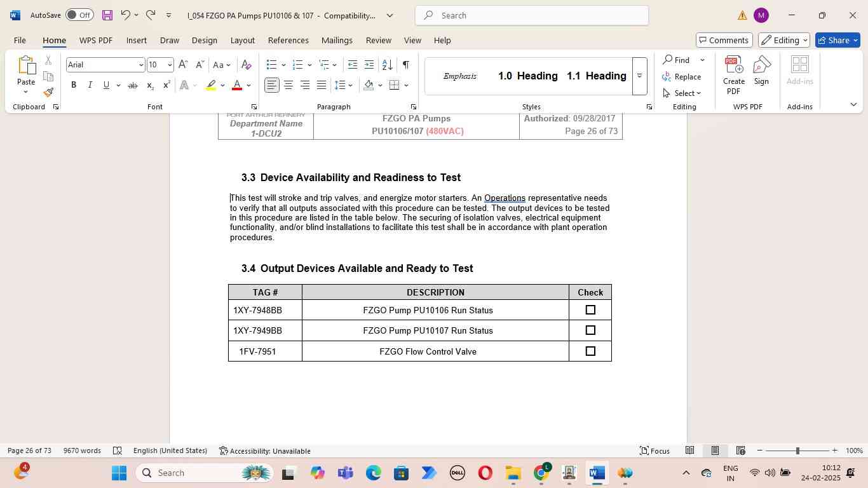Apply the Emphasis style
This screenshot has width=868, height=488.
pyautogui.click(x=460, y=76)
